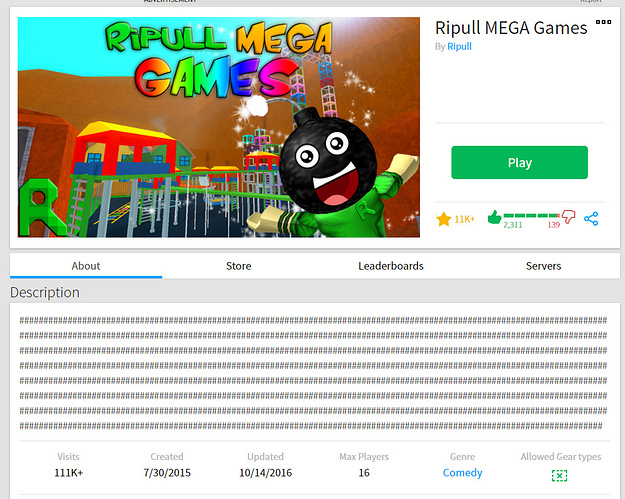The width and height of the screenshot is (625, 499).
Task: Click the allowed gear types icon
Action: [x=559, y=475]
